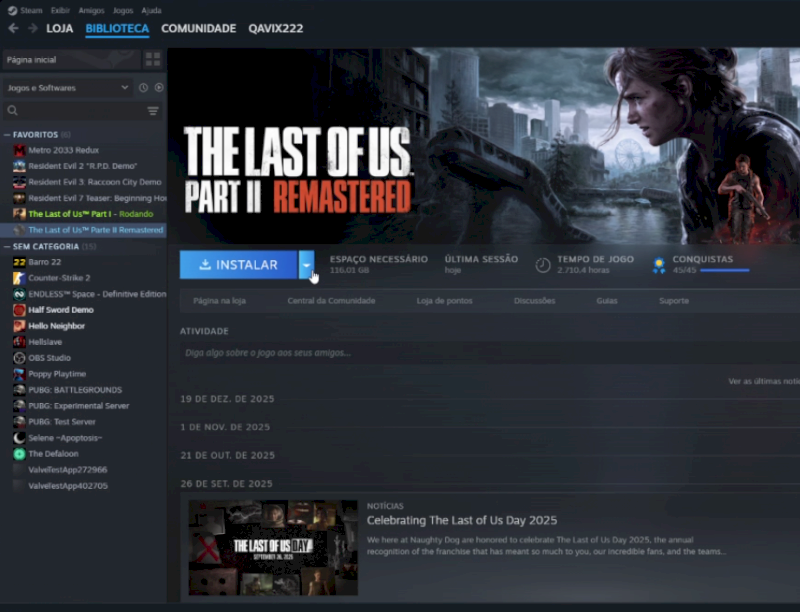
Task: Open OBS Studio from the library list
Action: click(49, 358)
